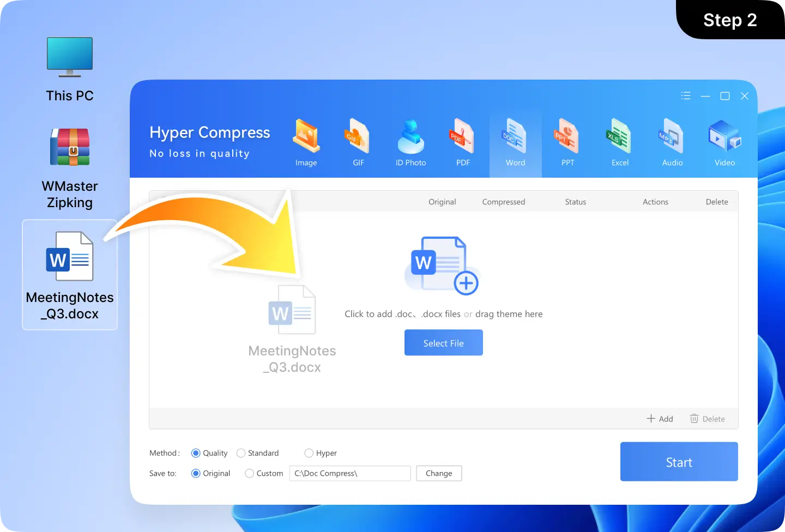785x532 pixels.
Task: Select MeetingNotes_Q3.docx on the desktop
Action: coord(70,275)
